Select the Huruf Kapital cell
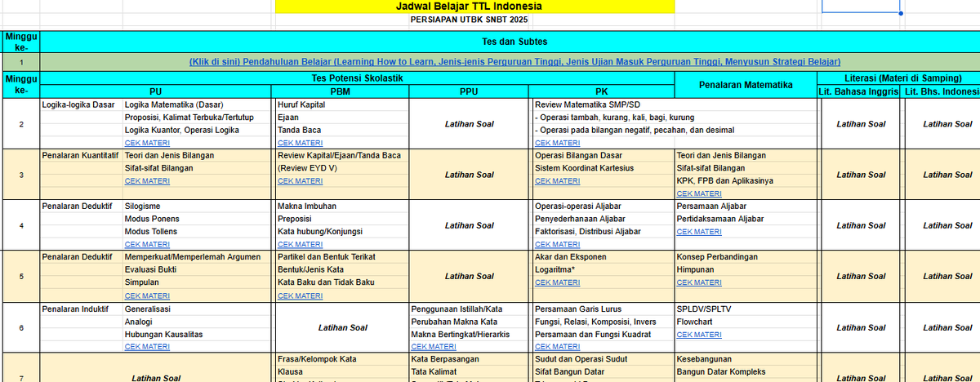The width and height of the screenshot is (980, 382). pyautogui.click(x=341, y=104)
